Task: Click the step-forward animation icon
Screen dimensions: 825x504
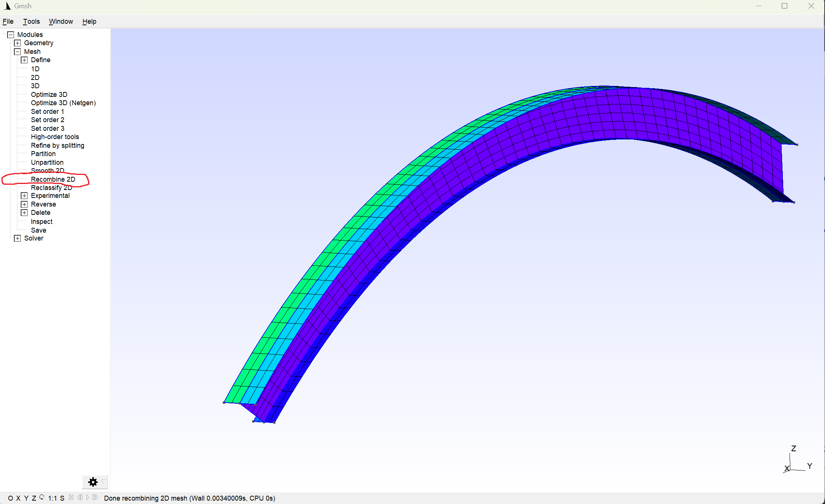Action: click(95, 498)
